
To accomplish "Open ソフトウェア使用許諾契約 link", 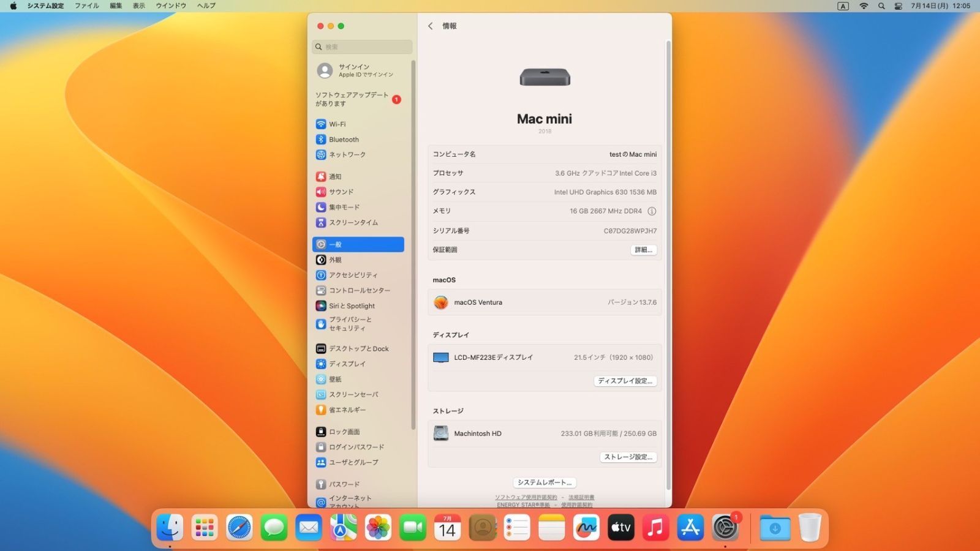I will pos(526,497).
